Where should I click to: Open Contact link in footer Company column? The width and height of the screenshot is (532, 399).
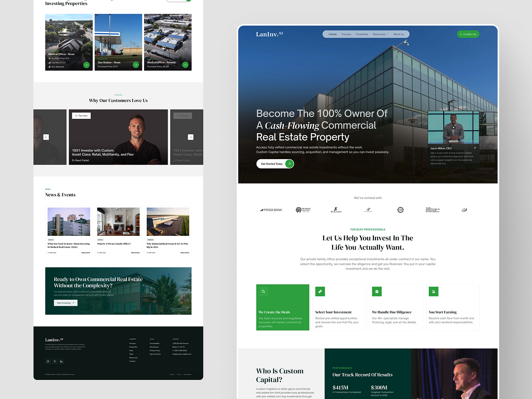(x=133, y=361)
